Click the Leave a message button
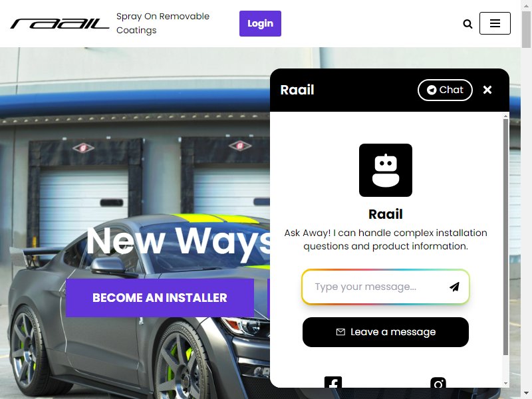Viewport: 532px width, 399px height. (x=386, y=332)
